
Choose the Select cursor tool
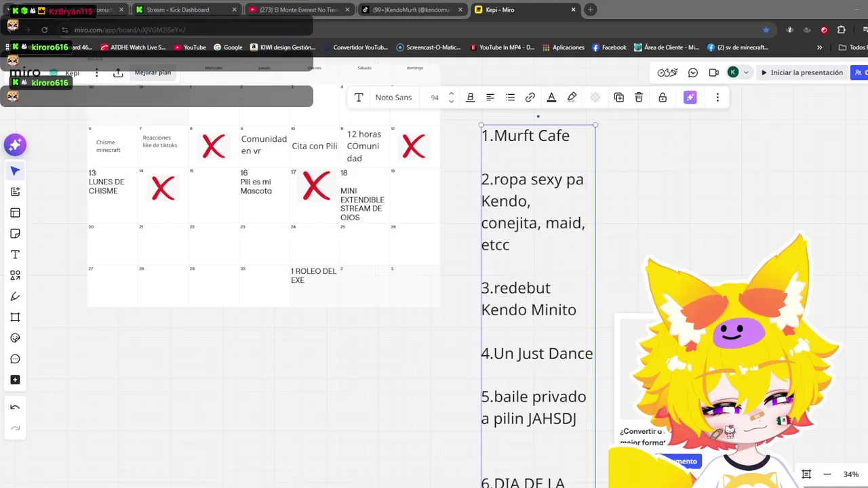click(x=15, y=171)
